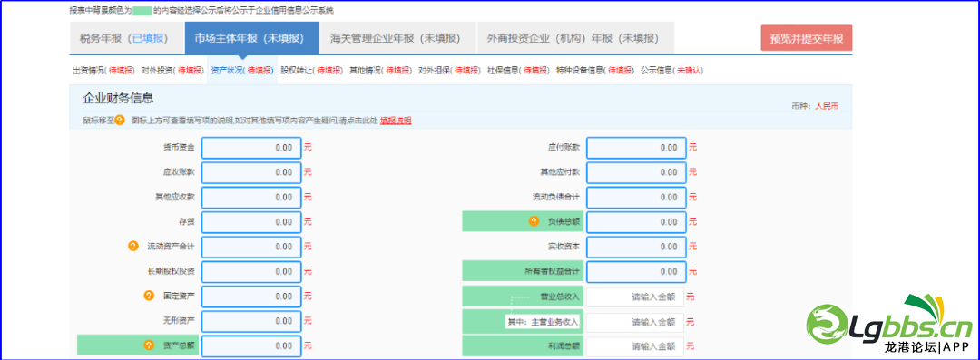Image resolution: width=980 pixels, height=360 pixels.
Task: Go to 对外投资 sub-tab
Action: pos(172,71)
